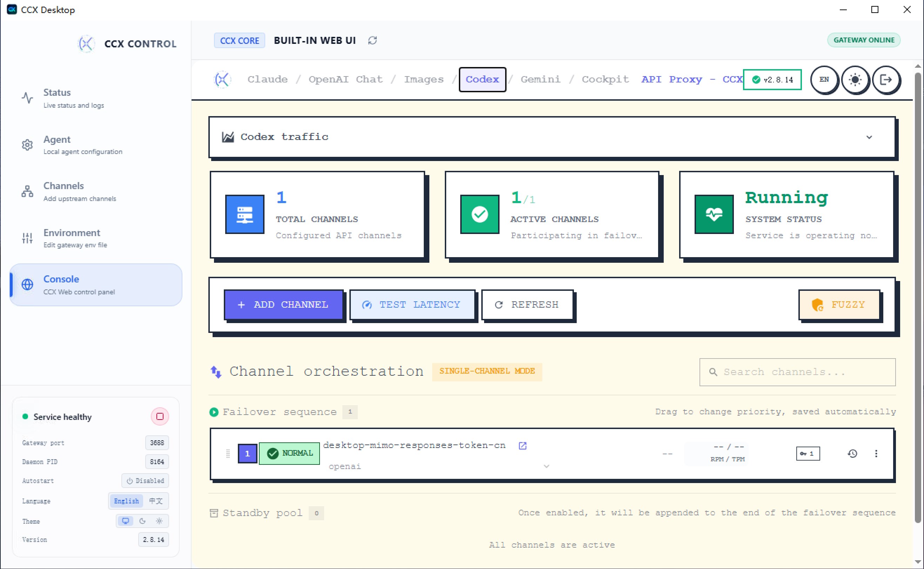Open the external link icon for desktop-mimo-responses-token-cn
The image size is (924, 569).
523,446
